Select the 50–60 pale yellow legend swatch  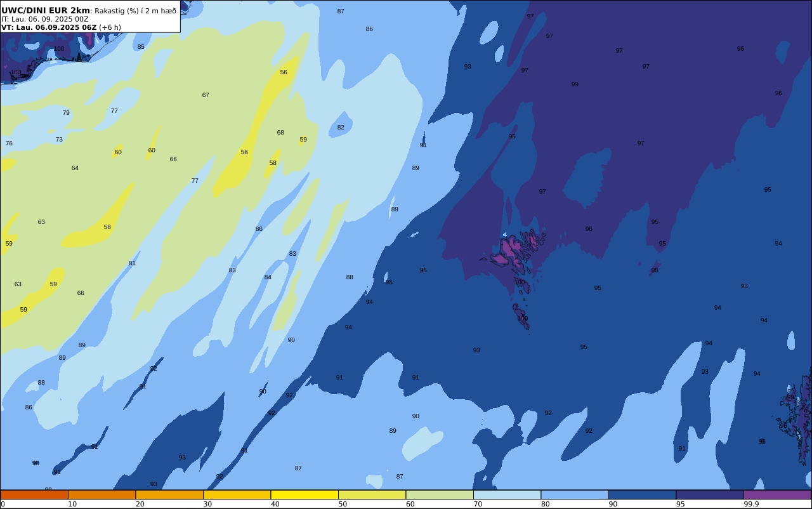point(372,494)
